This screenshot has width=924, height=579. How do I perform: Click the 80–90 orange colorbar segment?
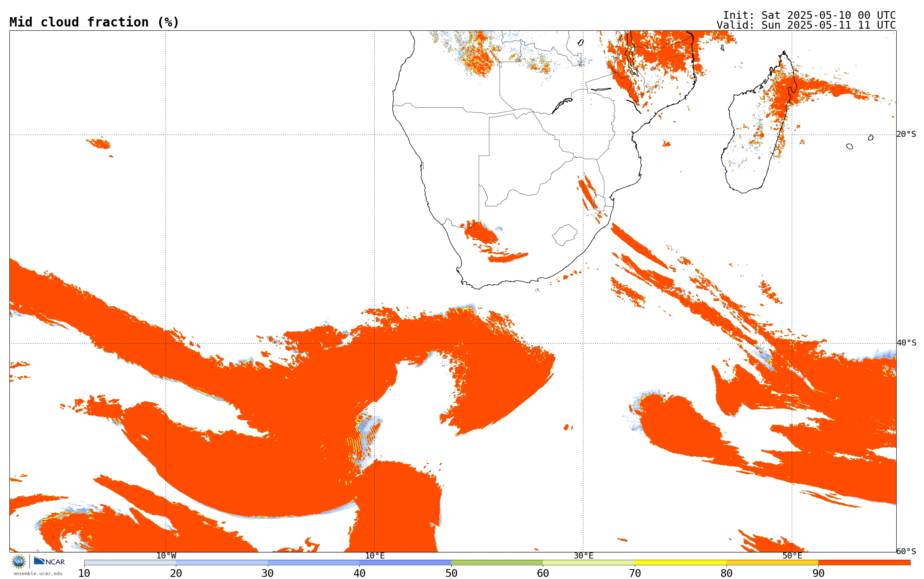click(772, 563)
